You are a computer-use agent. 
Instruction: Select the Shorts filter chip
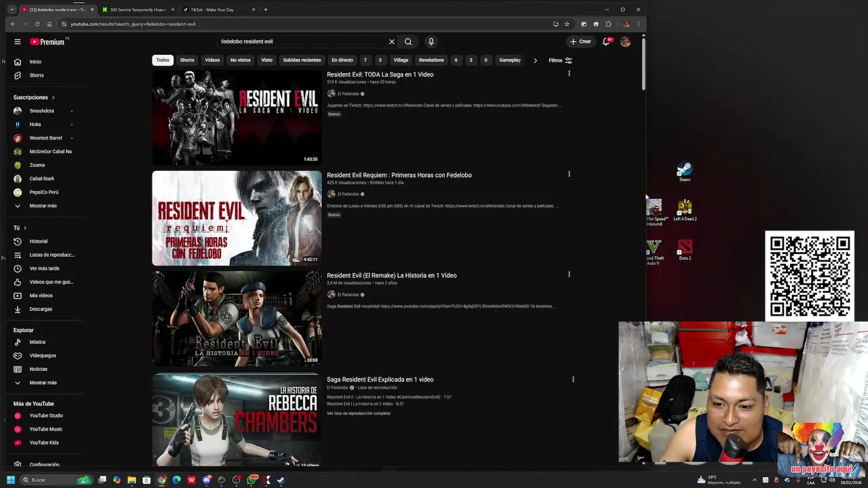pos(187,60)
